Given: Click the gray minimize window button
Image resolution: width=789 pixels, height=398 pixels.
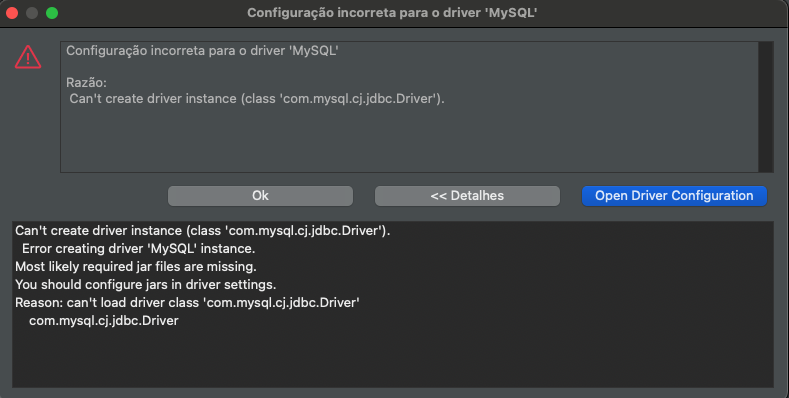Looking at the screenshot, I should click(x=32, y=13).
